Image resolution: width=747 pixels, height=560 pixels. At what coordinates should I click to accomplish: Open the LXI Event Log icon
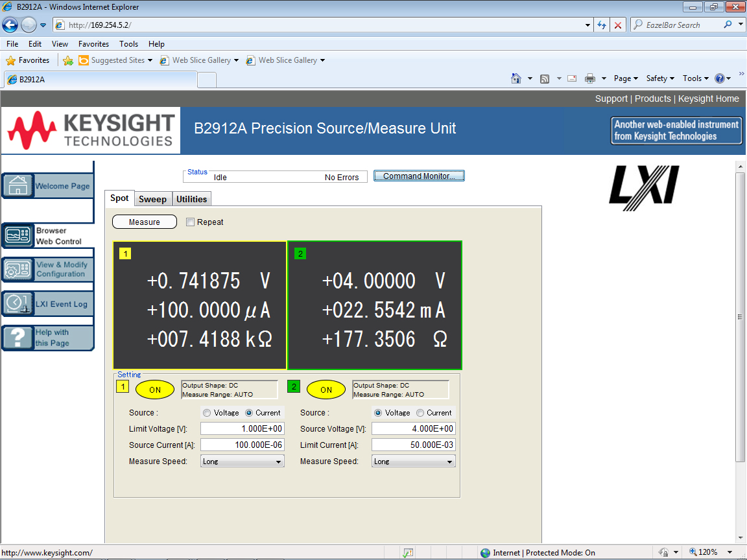click(18, 303)
